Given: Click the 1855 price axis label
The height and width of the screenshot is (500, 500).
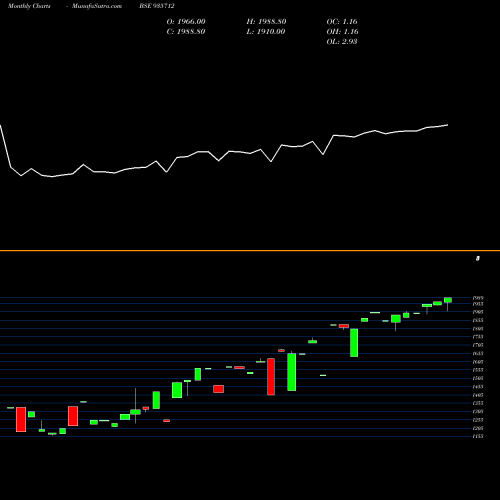Looking at the screenshot, I should pyautogui.click(x=478, y=320).
